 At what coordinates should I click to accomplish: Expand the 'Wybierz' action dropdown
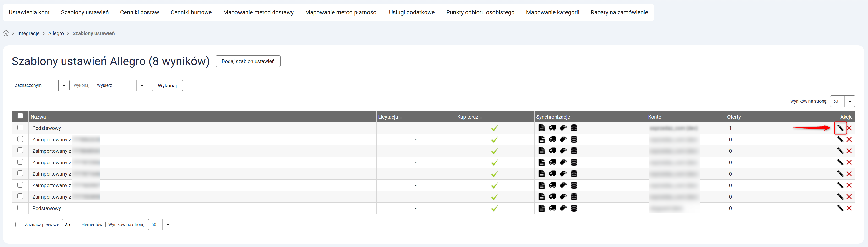pyautogui.click(x=120, y=85)
